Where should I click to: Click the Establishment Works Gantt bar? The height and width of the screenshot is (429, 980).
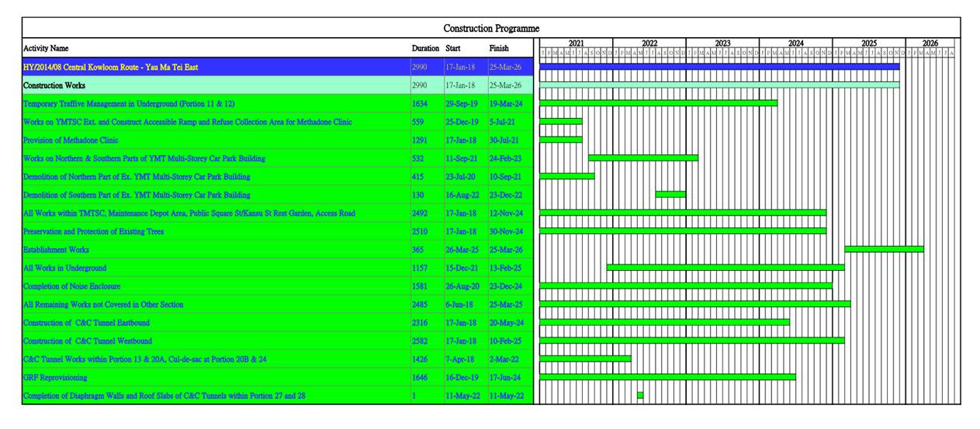tap(884, 249)
